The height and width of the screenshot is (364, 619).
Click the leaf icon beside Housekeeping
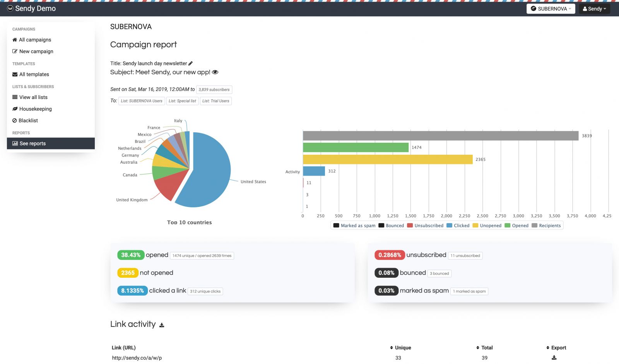pos(15,109)
